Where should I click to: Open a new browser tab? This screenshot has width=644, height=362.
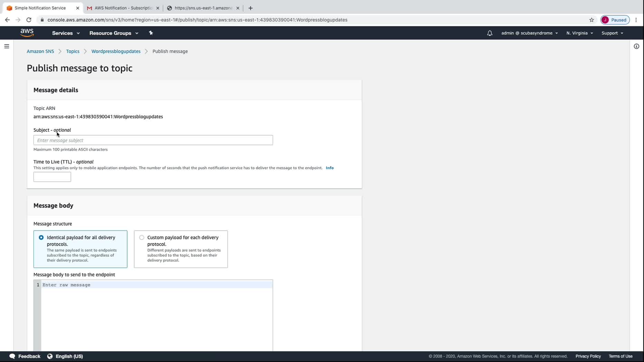(251, 8)
